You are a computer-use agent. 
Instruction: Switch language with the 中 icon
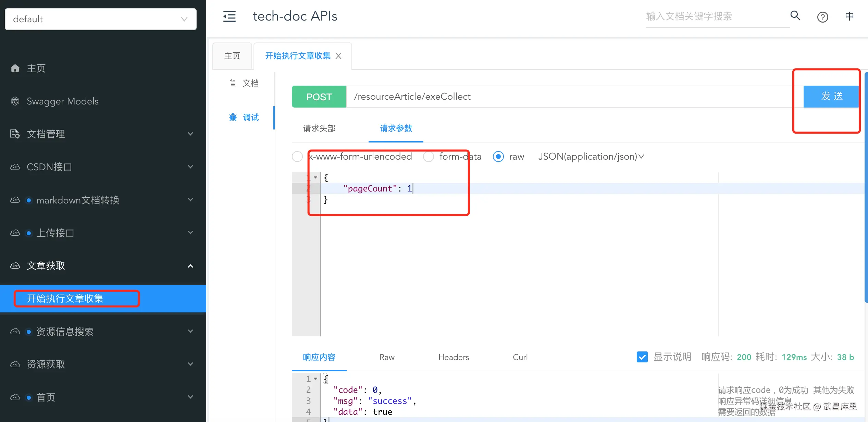click(849, 16)
